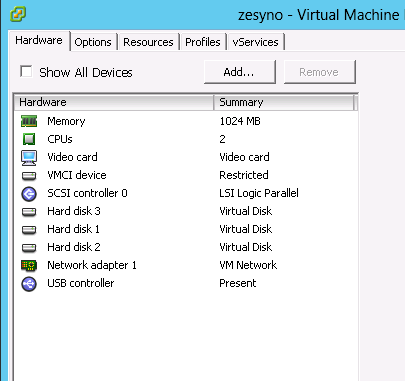Screen dimensions: 405x381
Task: Click the Hardware column header
Action: (114, 102)
